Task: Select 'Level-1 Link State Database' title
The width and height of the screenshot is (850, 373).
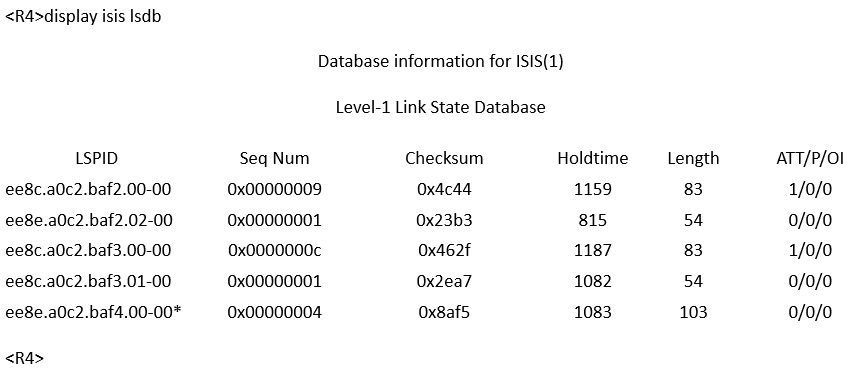Action: pos(441,107)
